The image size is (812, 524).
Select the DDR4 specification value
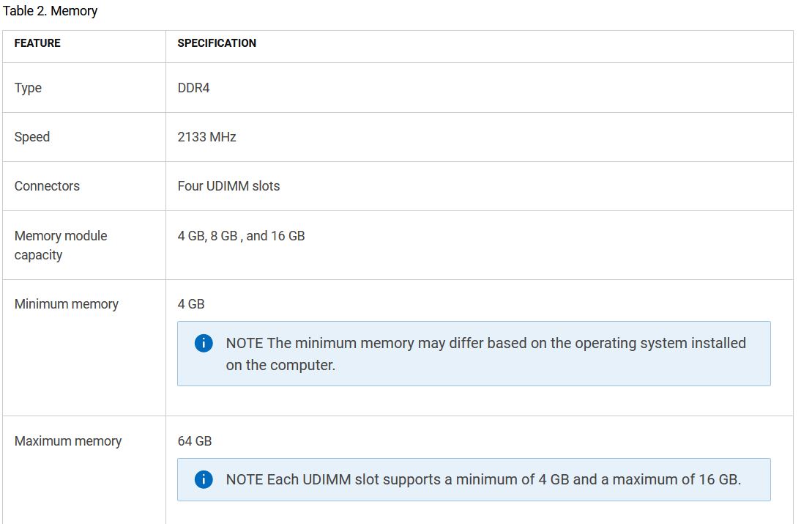[193, 88]
